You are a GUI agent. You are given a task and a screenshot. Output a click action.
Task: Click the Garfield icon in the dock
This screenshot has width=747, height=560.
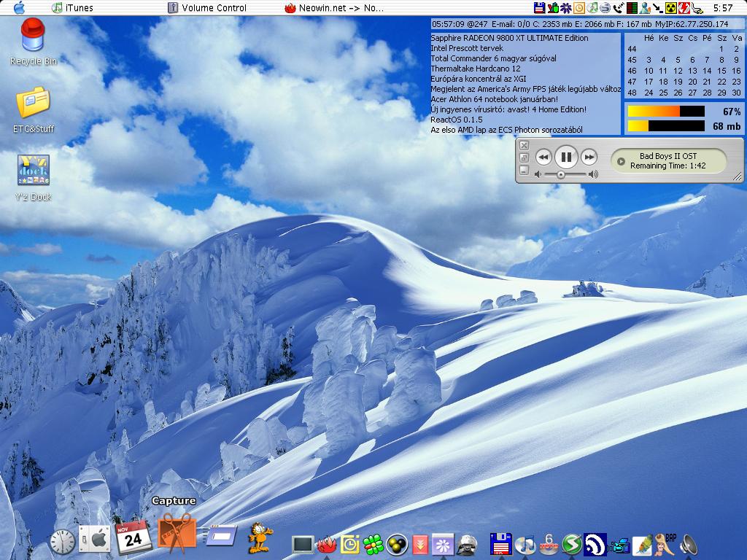coord(258,538)
